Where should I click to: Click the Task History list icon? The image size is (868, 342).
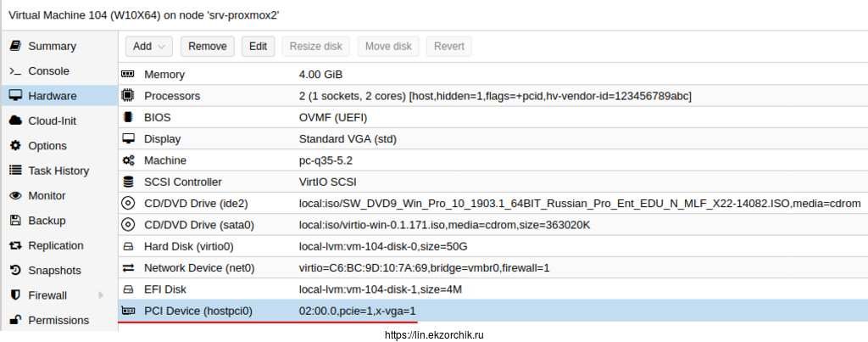(x=14, y=171)
